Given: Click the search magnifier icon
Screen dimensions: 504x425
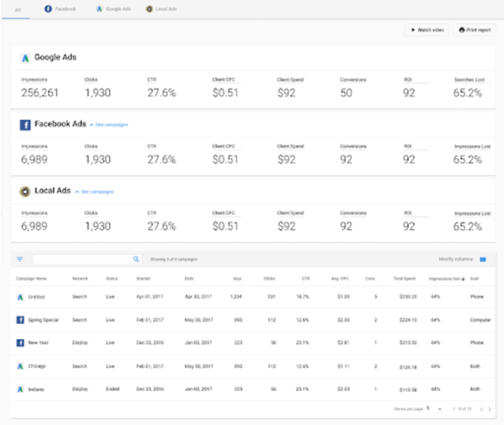Looking at the screenshot, I should click(137, 259).
